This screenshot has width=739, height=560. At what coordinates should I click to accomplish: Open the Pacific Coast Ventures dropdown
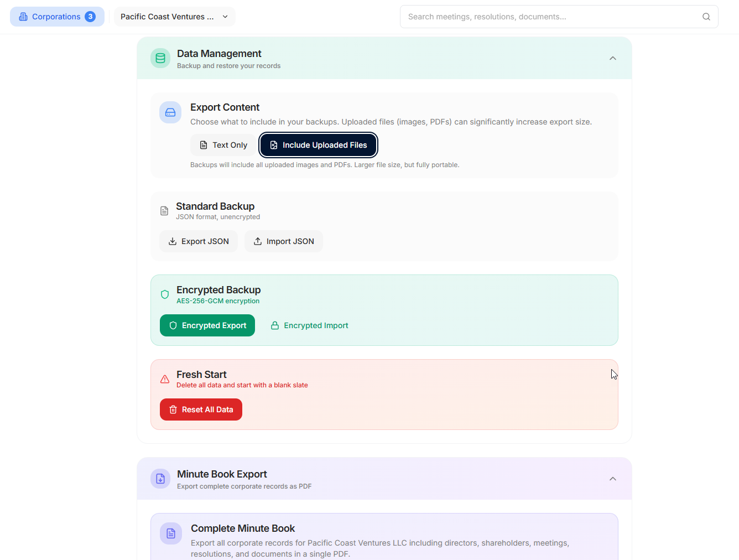point(175,17)
